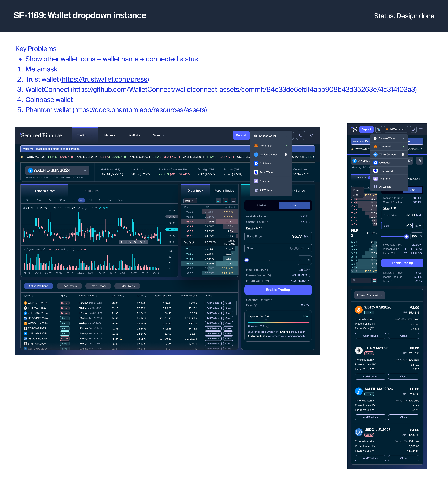
Task: Open 0x1234....abcd wallet dropdown on mobile
Action: tap(396, 129)
